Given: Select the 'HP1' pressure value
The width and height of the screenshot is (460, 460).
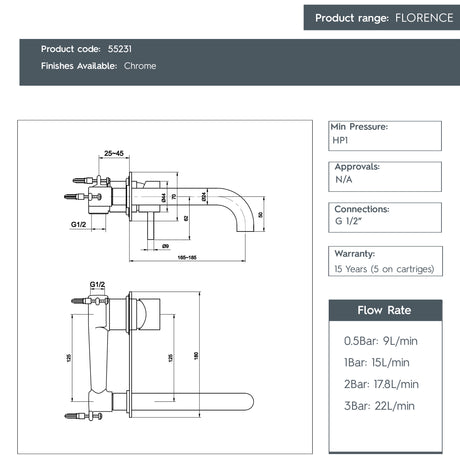Looking at the screenshot, I should 340,140.
